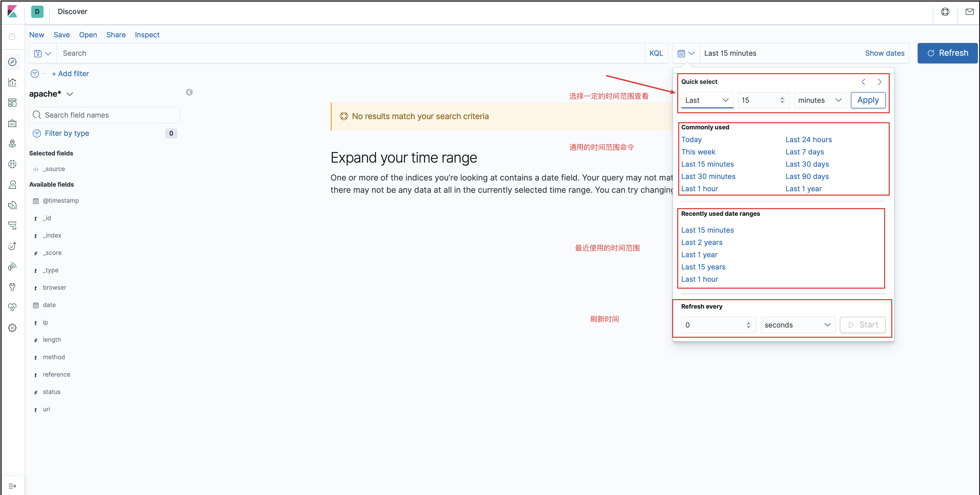
Task: Expand the navigation sidebar at bottom
Action: (12, 486)
